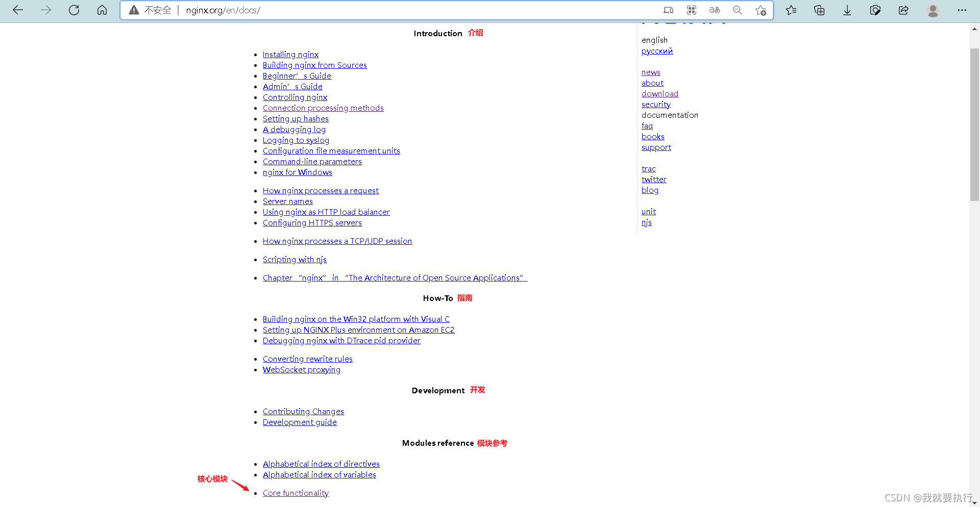Open How nginx processes a TCP/UDP session
980x507 pixels.
pos(337,241)
